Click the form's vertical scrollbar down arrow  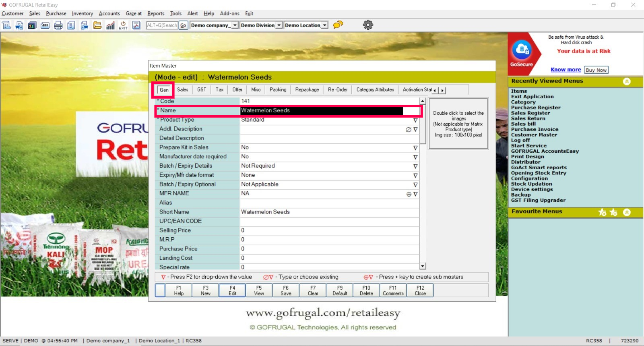pyautogui.click(x=423, y=266)
